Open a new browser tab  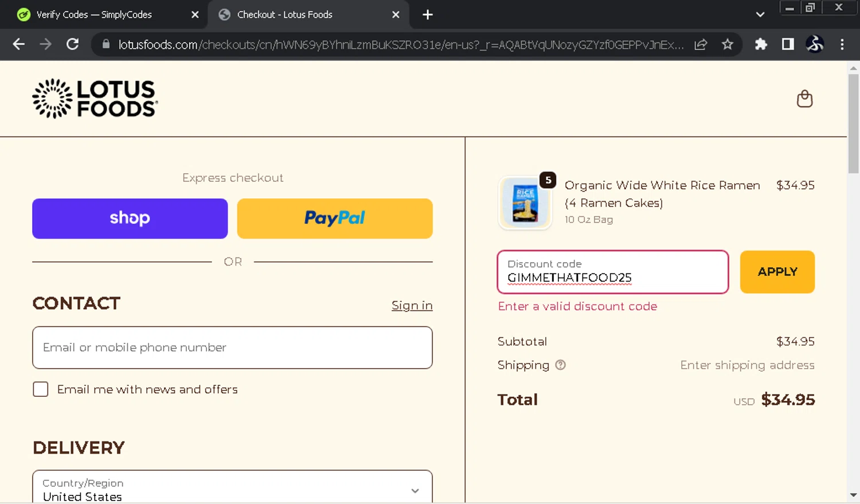(x=428, y=15)
